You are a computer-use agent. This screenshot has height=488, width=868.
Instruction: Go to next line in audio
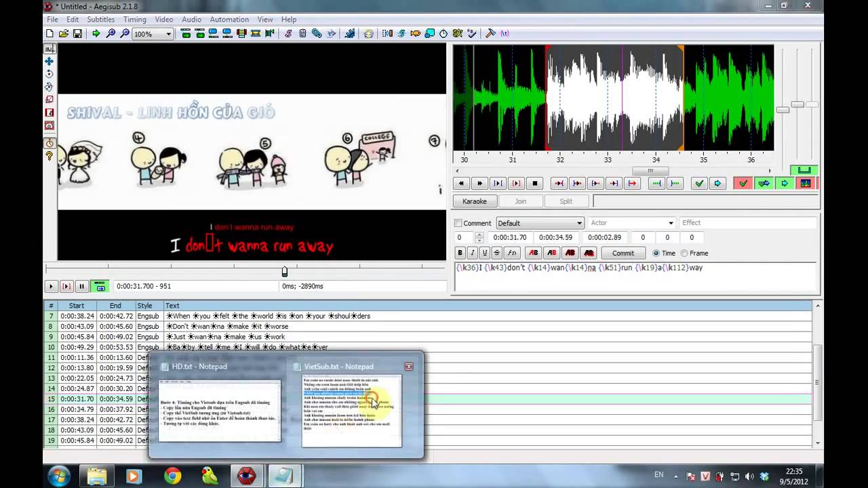(479, 184)
